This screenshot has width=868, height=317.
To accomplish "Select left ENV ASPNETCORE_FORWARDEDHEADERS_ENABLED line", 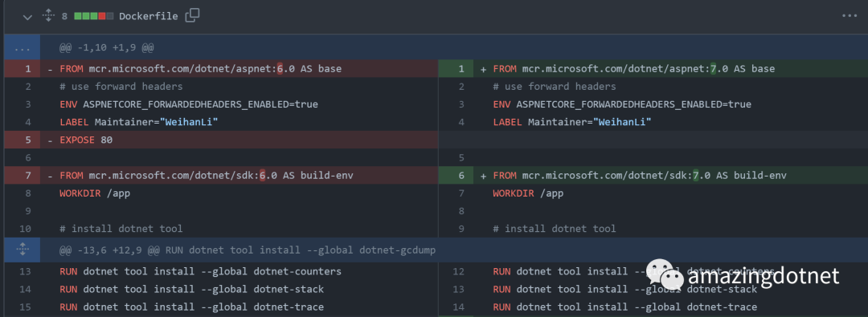I will click(189, 104).
